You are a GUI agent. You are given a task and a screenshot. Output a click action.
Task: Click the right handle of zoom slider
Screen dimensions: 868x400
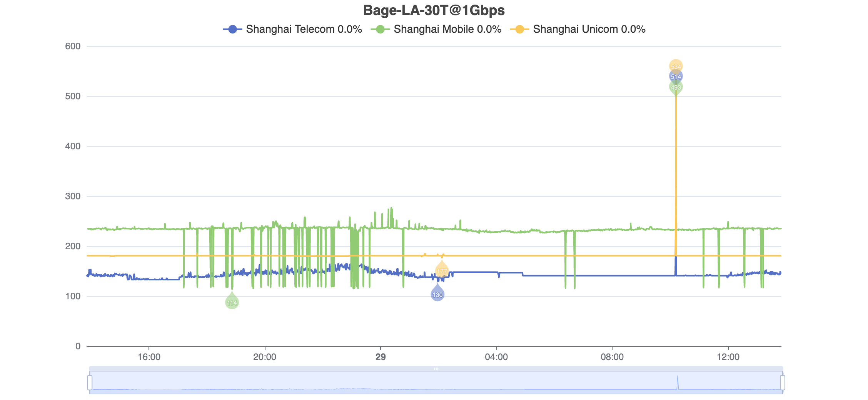pos(782,383)
